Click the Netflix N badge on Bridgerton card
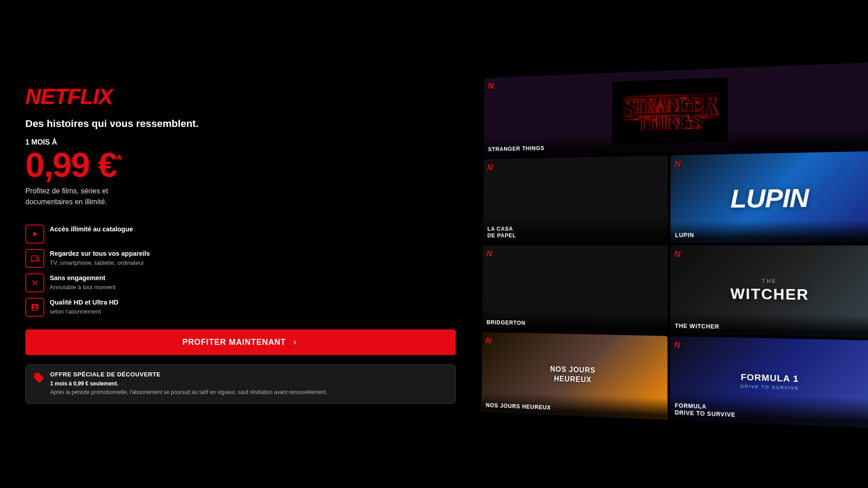868x488 pixels. 489,253
